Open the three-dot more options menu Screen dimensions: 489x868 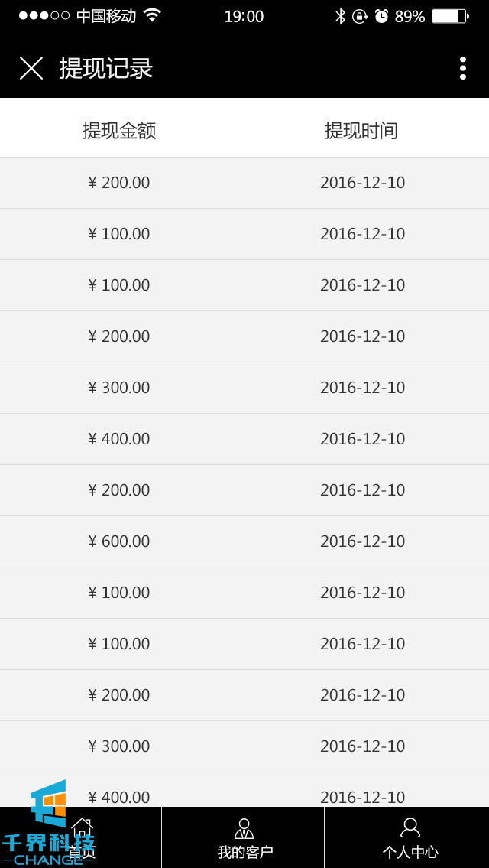462,68
